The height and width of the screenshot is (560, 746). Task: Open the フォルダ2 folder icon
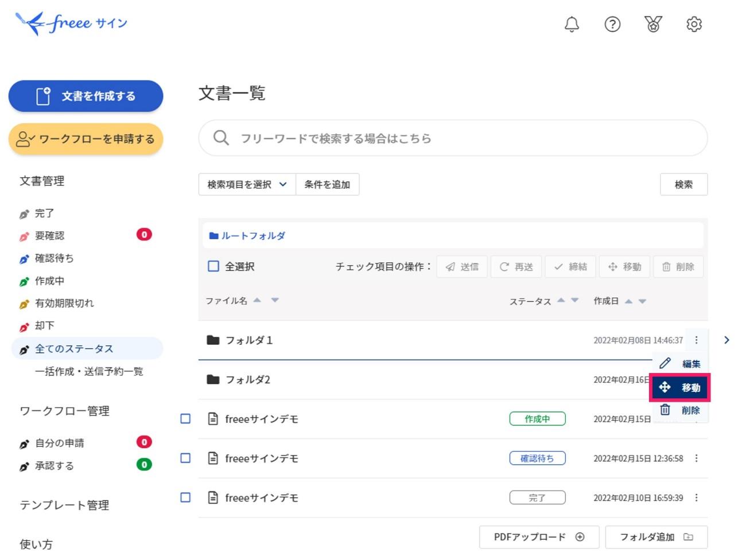point(213,379)
